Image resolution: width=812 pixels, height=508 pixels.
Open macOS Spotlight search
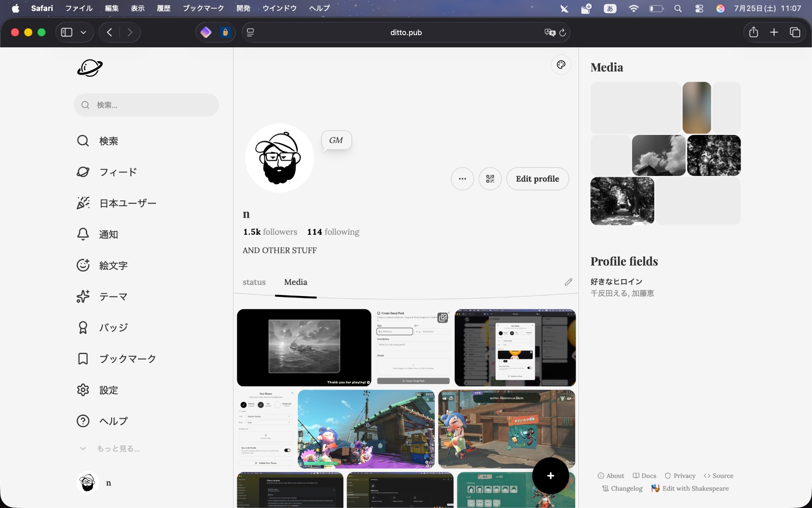coord(678,8)
